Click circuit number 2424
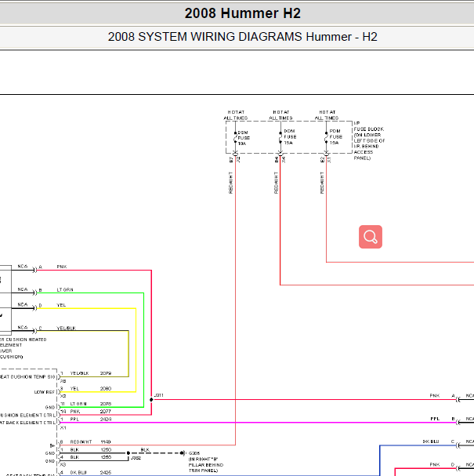Viewport: 474px width, 476px height. tap(106, 419)
